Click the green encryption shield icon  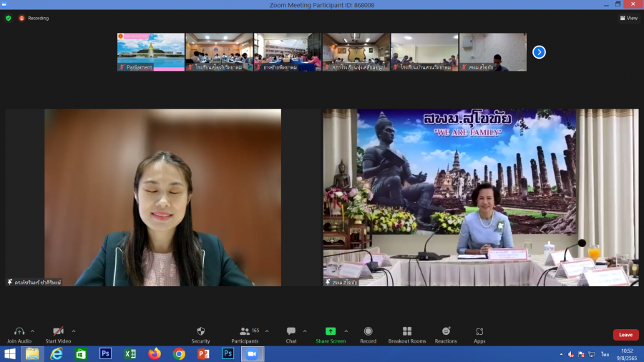pyautogui.click(x=9, y=18)
